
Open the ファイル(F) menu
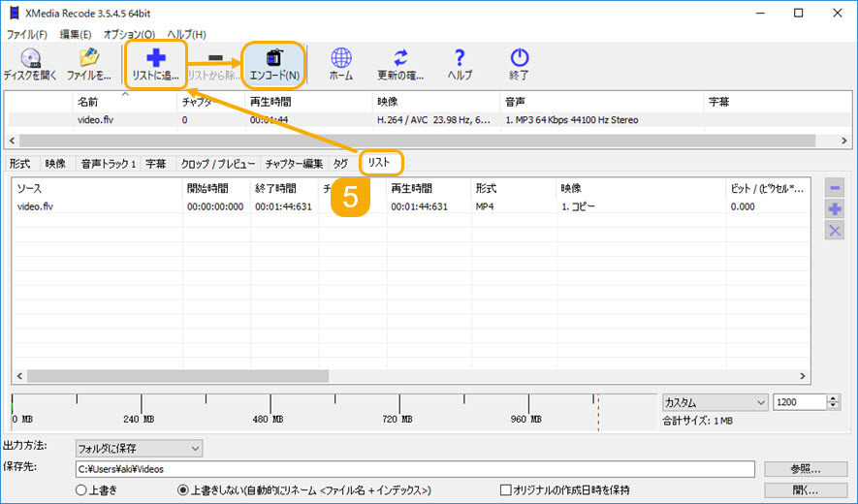click(27, 35)
